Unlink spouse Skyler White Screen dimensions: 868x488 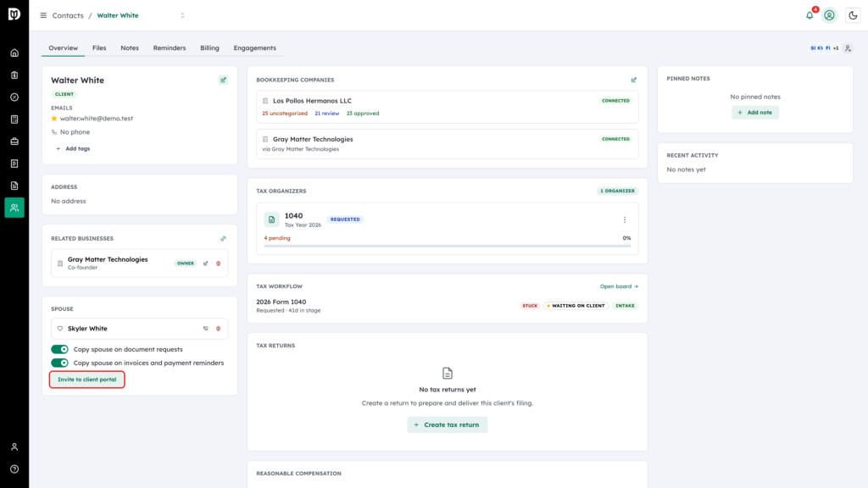pos(205,329)
